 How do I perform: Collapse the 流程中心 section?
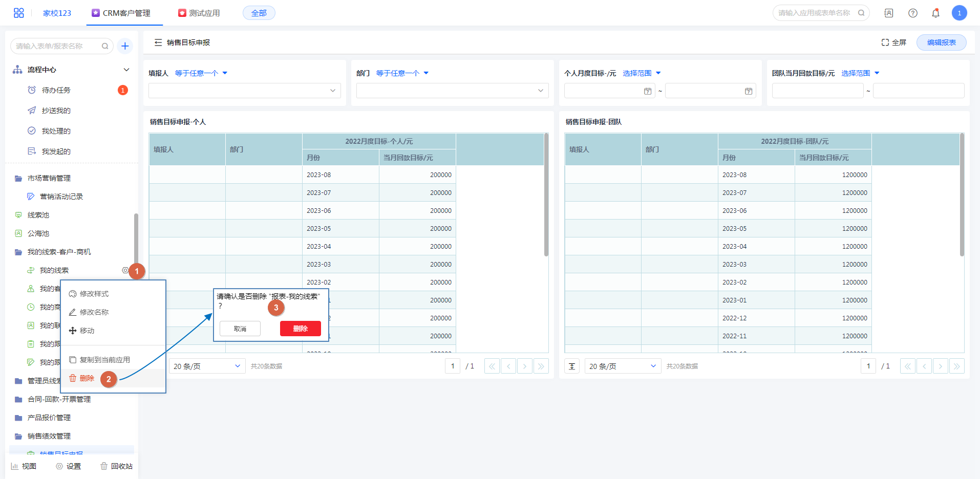[126, 70]
